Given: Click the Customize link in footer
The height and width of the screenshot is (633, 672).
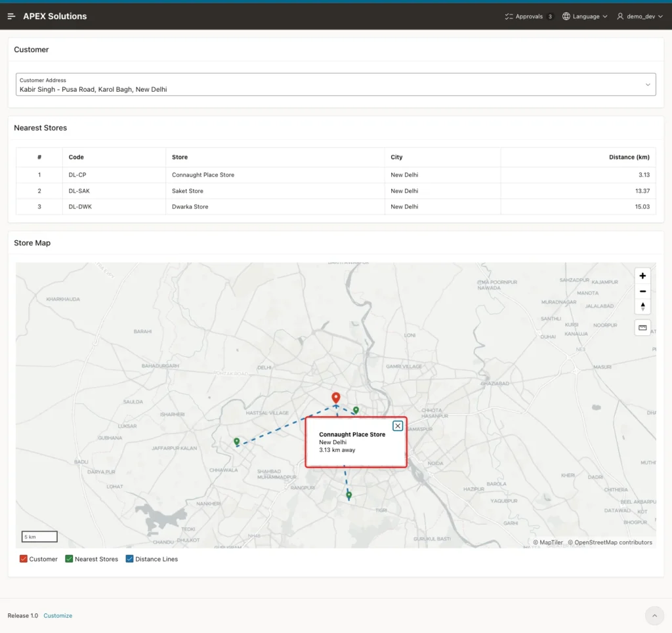Looking at the screenshot, I should pos(58,615).
